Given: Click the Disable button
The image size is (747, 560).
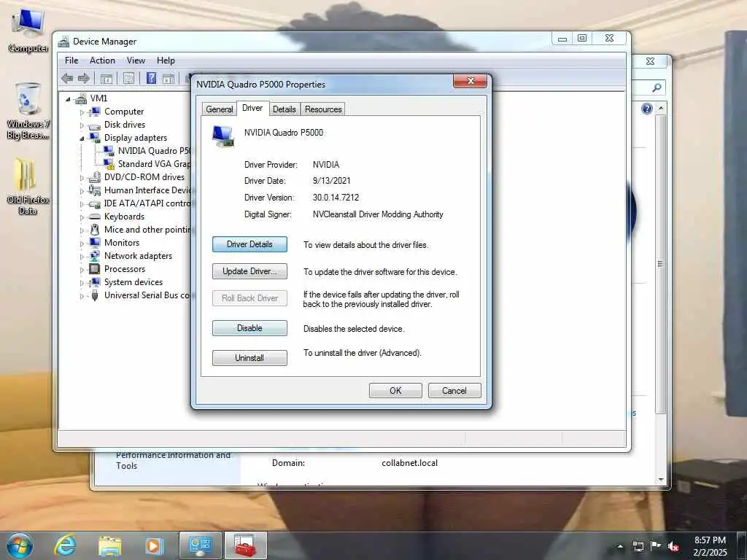Looking at the screenshot, I should (249, 328).
